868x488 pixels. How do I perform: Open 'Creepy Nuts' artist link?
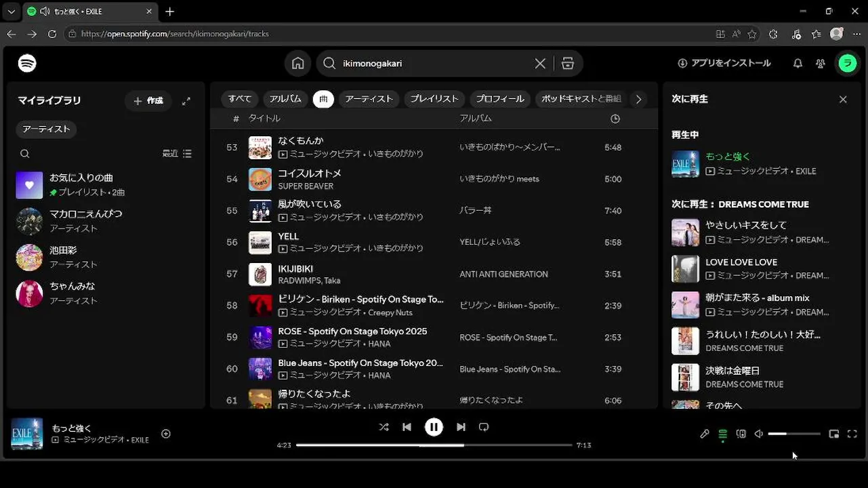click(x=390, y=312)
